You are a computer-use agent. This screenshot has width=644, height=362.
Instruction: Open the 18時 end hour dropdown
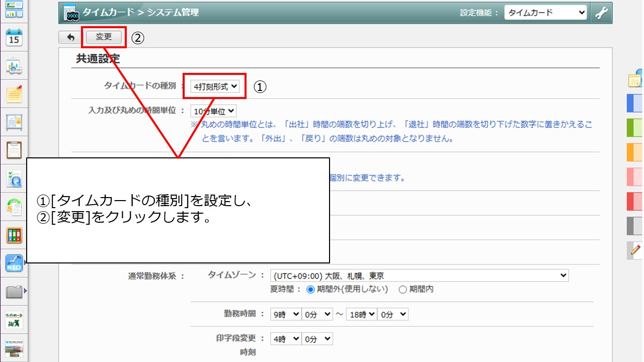coord(361,314)
